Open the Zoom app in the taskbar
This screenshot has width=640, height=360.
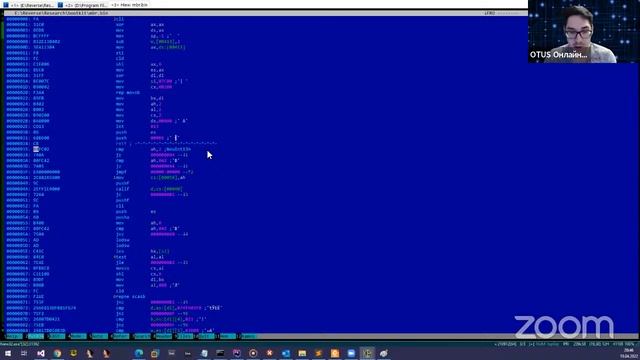(351, 353)
